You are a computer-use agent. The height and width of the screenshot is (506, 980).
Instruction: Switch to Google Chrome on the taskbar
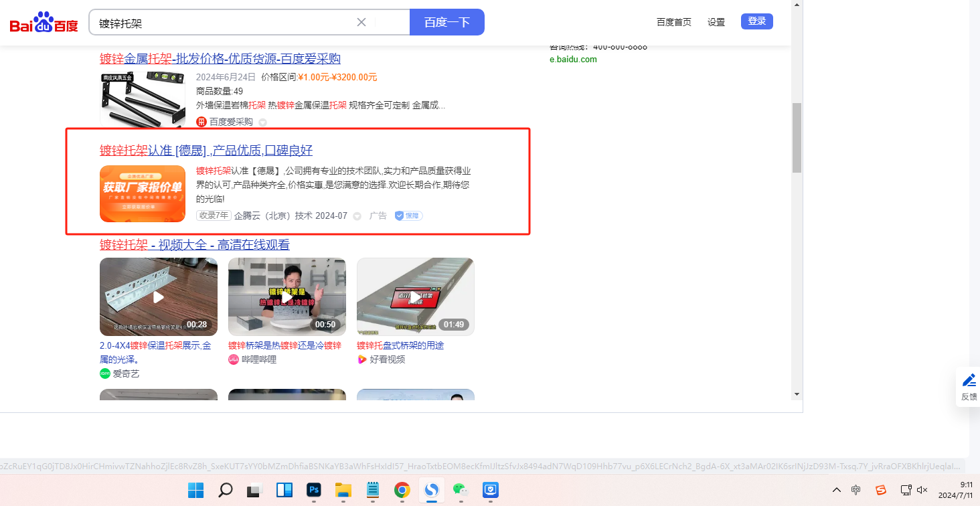pos(402,490)
